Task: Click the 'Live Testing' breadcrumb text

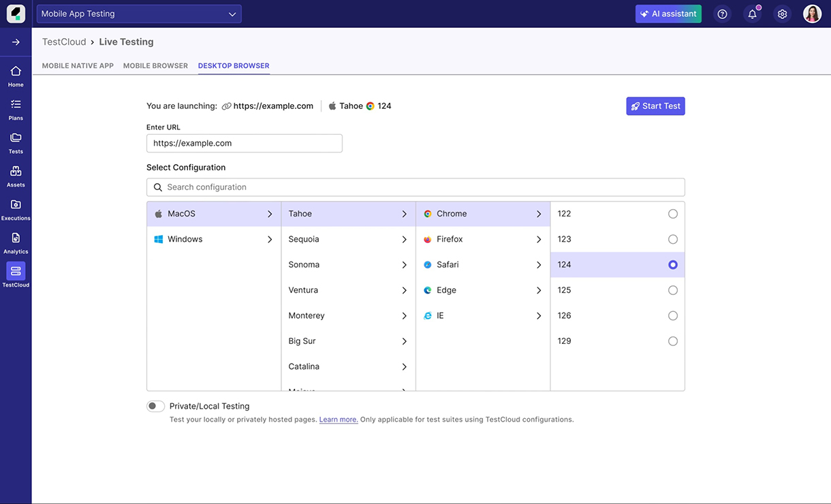Action: [x=126, y=42]
